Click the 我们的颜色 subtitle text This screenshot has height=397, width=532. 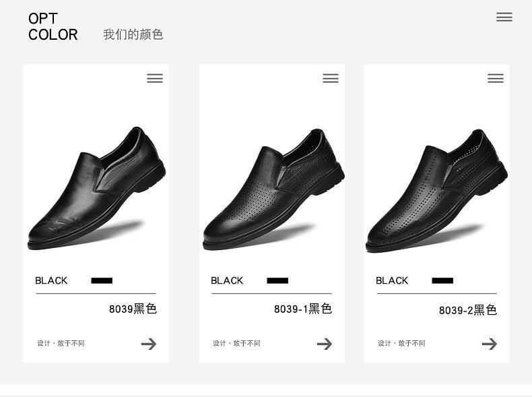pos(133,34)
